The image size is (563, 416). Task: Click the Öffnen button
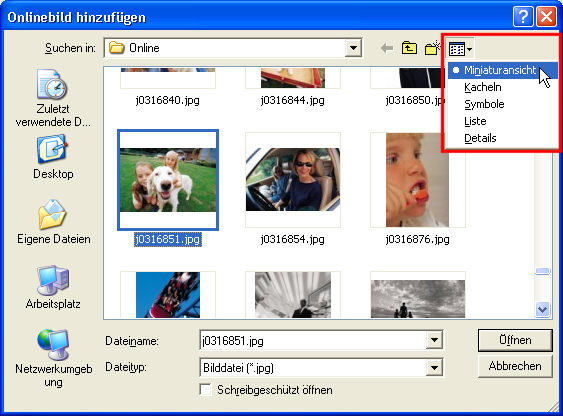click(515, 340)
